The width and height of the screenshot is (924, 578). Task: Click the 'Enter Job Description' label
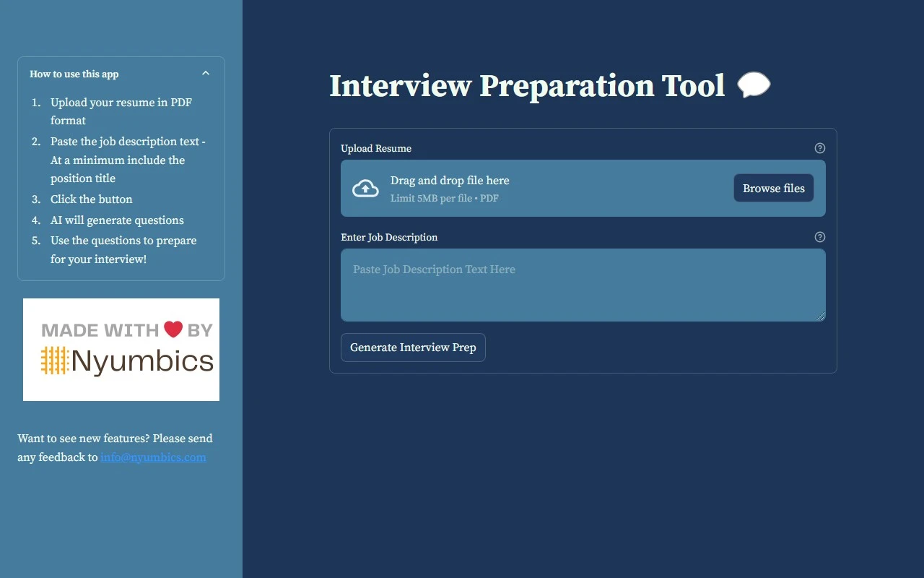389,237
